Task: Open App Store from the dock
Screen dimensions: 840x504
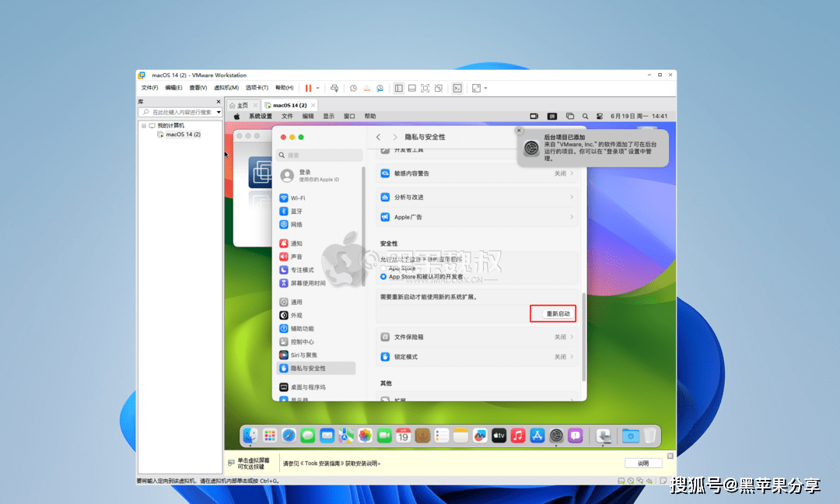Action: 537,436
